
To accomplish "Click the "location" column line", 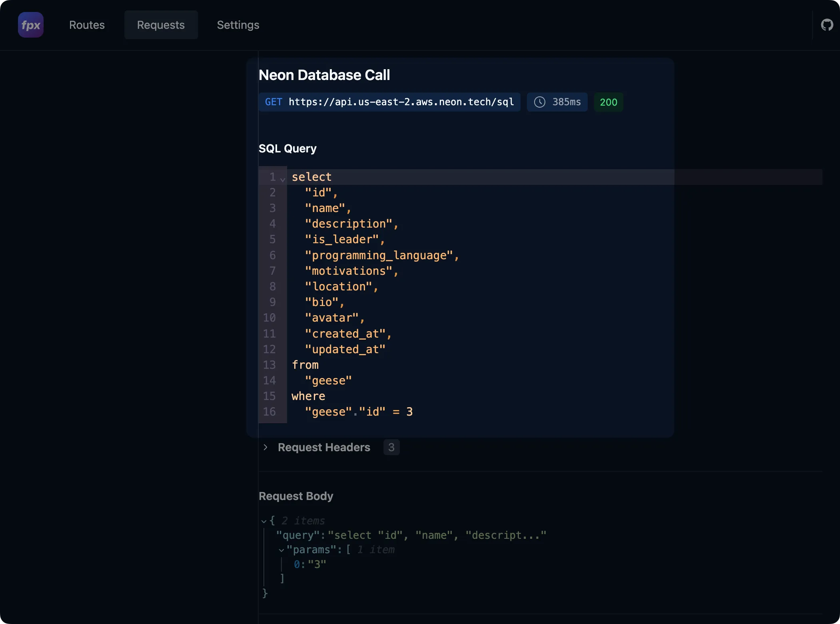I will (x=341, y=286).
